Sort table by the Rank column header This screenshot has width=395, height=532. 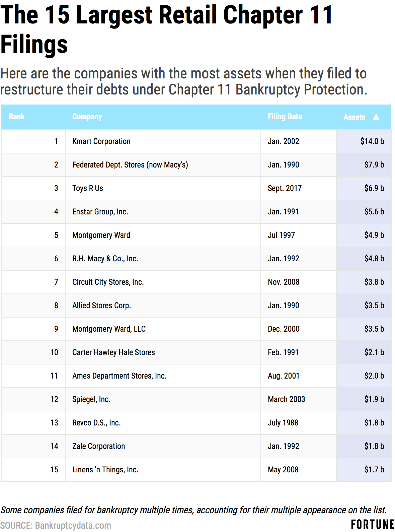[17, 117]
